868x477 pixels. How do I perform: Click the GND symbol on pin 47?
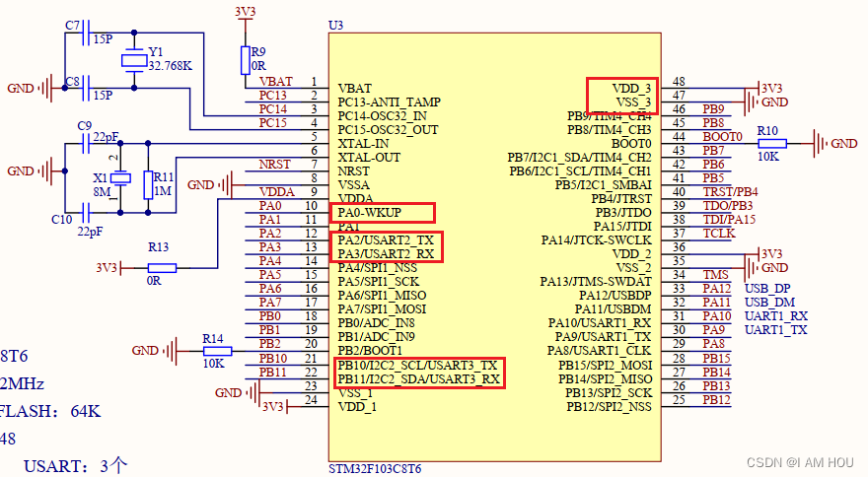(765, 102)
